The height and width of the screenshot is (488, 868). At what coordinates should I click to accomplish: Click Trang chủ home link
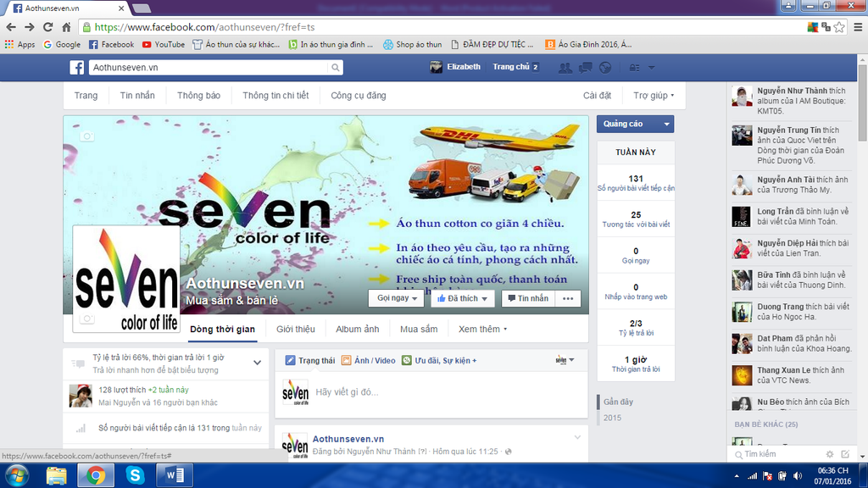click(511, 67)
